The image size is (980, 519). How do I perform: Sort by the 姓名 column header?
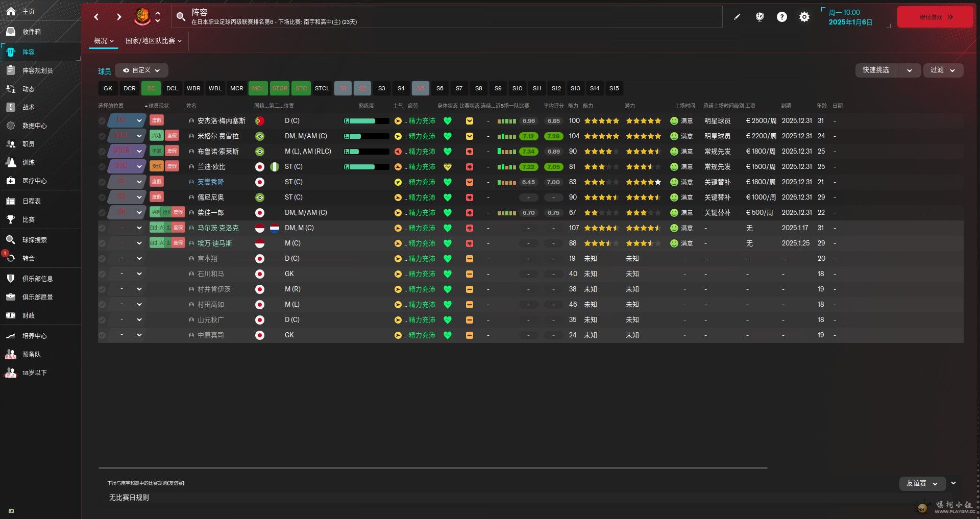click(191, 106)
